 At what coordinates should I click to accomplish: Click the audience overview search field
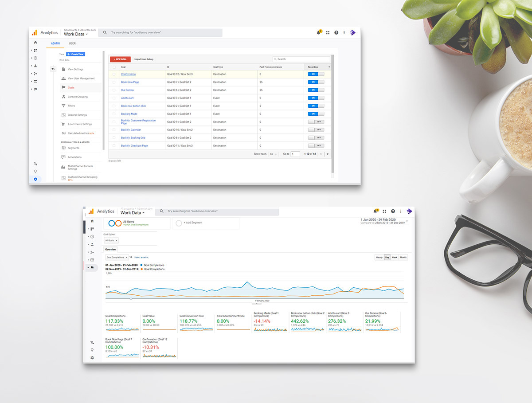click(x=160, y=32)
